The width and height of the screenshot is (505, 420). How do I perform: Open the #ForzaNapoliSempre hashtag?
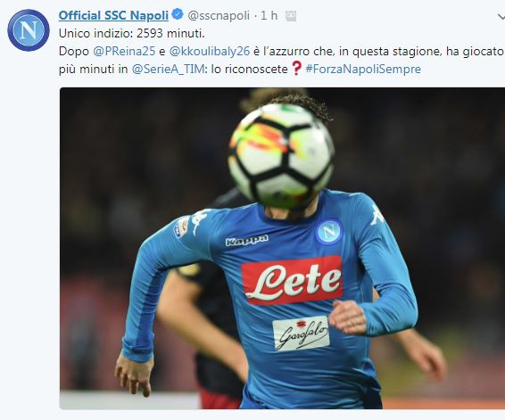[x=363, y=69]
